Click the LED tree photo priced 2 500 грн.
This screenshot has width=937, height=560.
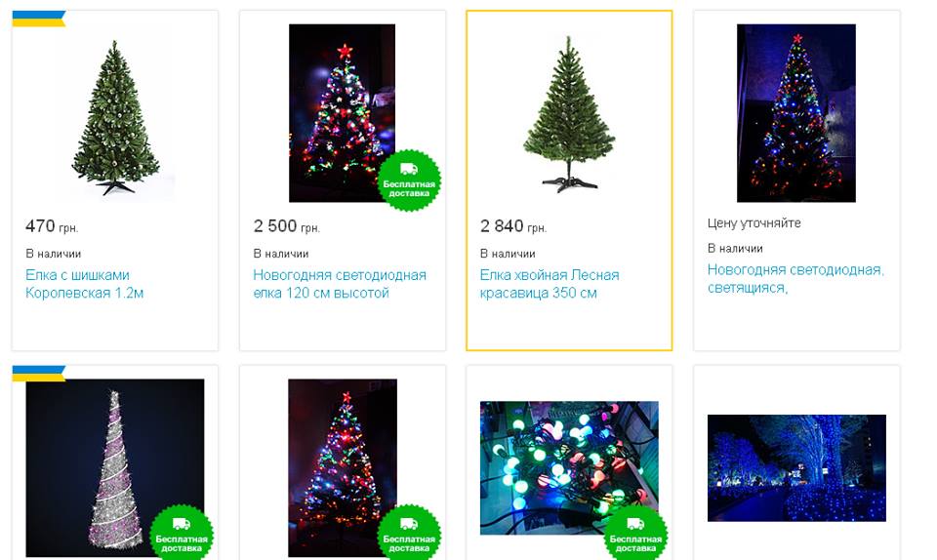point(342,113)
